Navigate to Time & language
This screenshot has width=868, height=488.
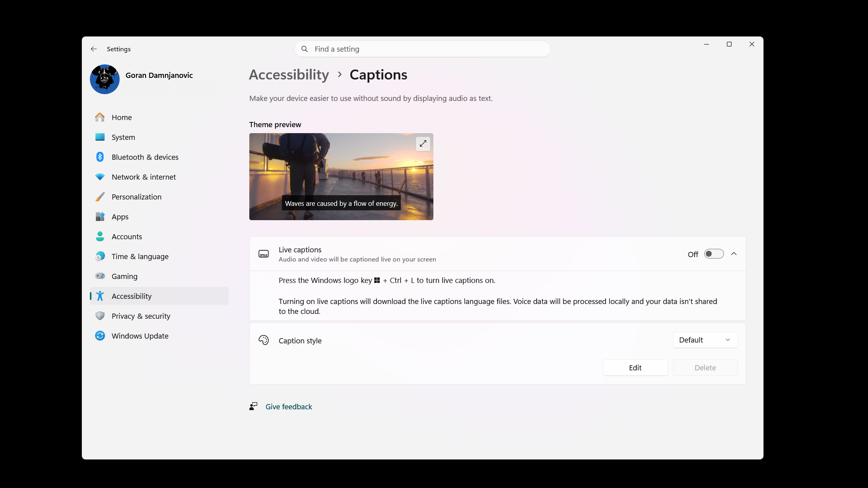(x=159, y=256)
